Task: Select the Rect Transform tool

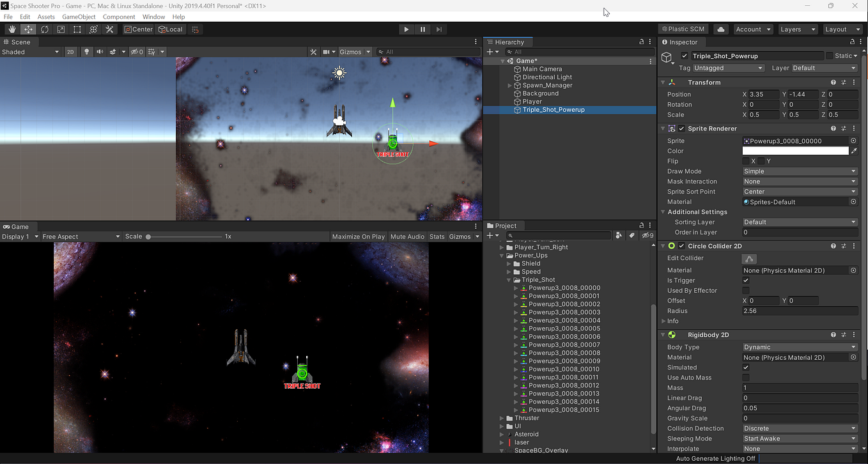Action: 77,29
